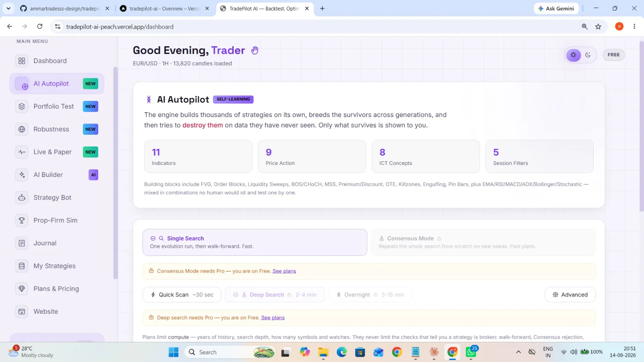This screenshot has height=362, width=644.
Task: Go to the Robustness section
Action: coord(57,129)
